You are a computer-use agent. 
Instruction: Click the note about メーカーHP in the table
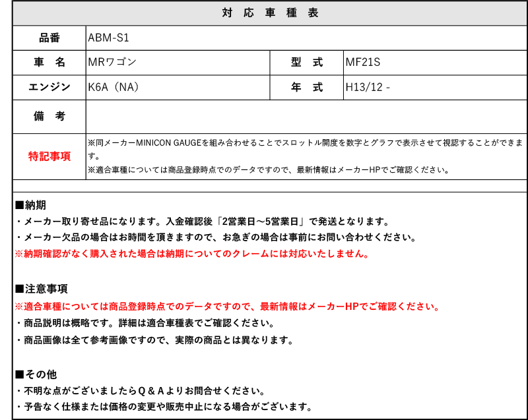[x=269, y=170]
